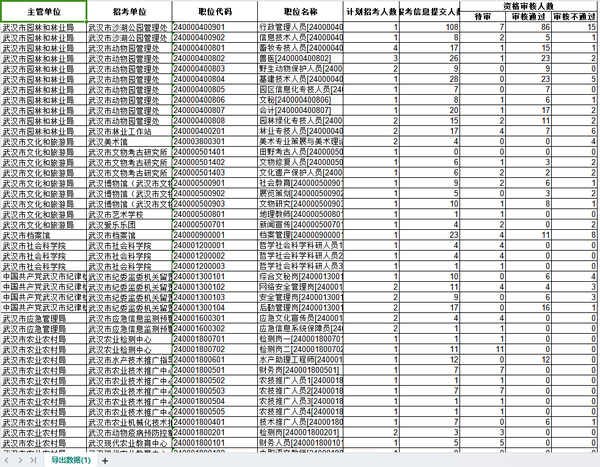
Task: Click cell with code 240003800301
Action: point(215,142)
